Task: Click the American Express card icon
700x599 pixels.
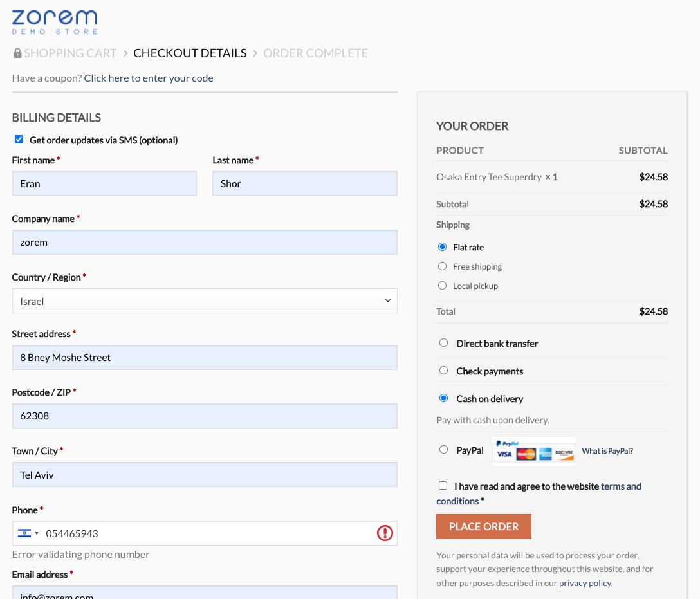Action: (x=545, y=454)
